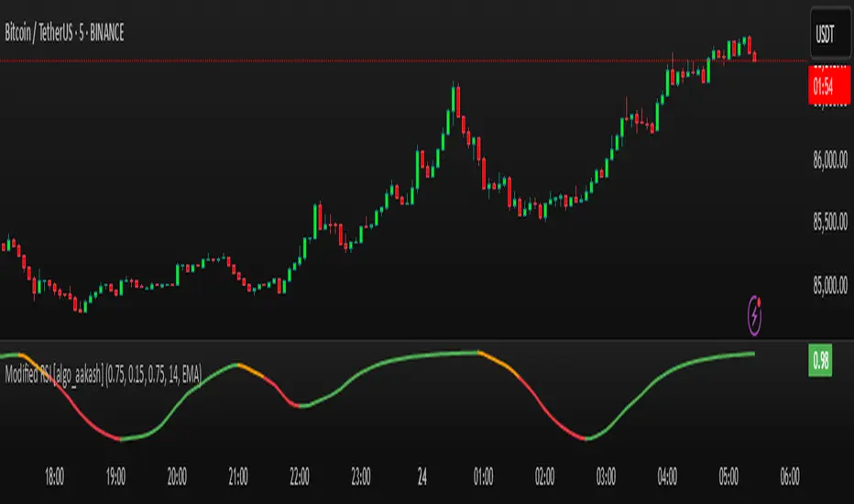Click the Bitcoin / TetherUS symbol title

click(65, 33)
